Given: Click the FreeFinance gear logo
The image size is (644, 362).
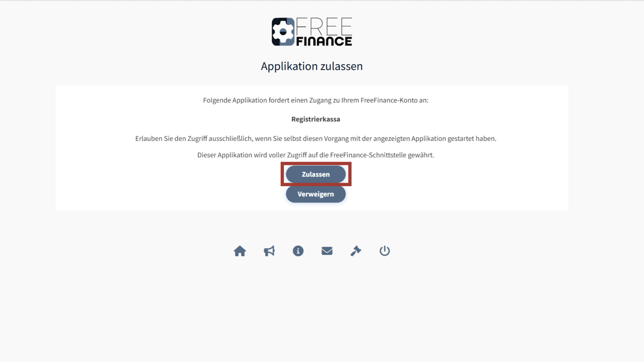Looking at the screenshot, I should pos(283,32).
